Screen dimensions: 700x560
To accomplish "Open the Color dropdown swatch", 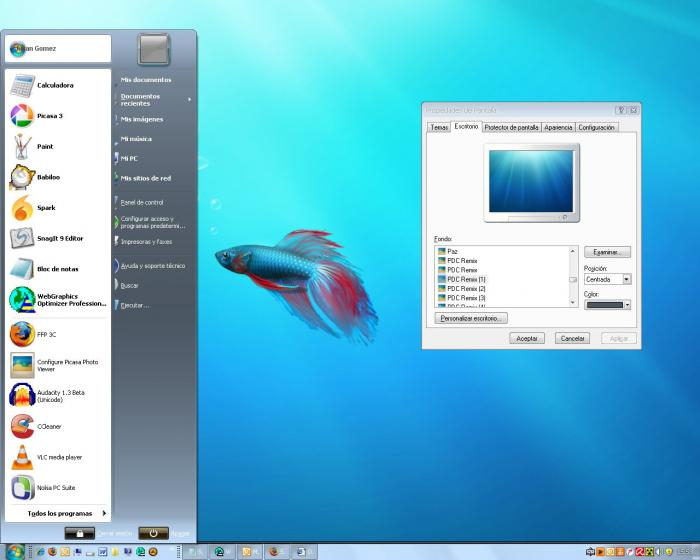I will click(x=607, y=305).
